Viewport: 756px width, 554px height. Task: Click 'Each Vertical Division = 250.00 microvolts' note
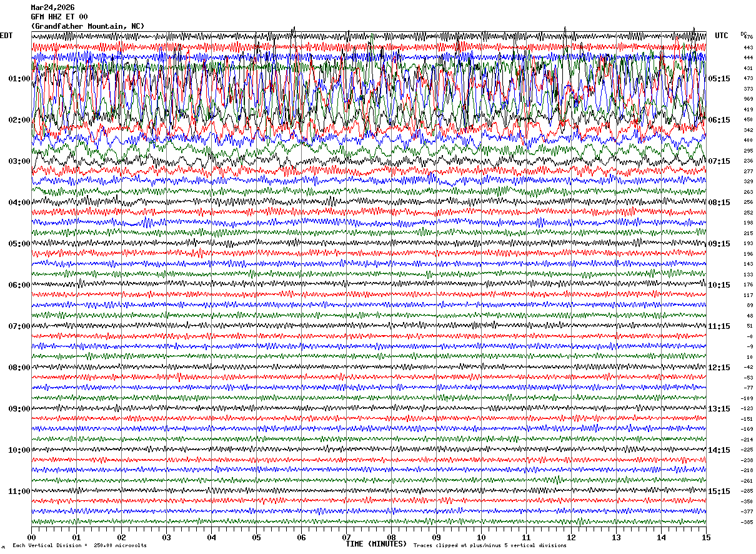coord(79,545)
